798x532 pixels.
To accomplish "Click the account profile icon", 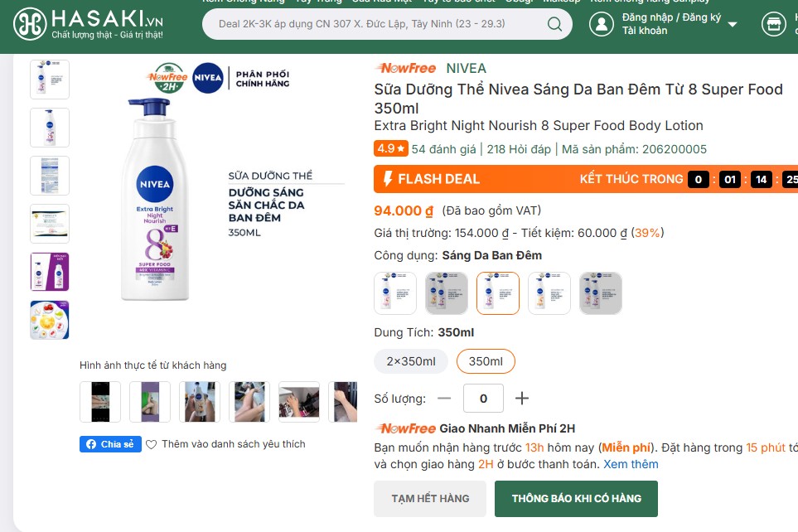I will coord(602,23).
